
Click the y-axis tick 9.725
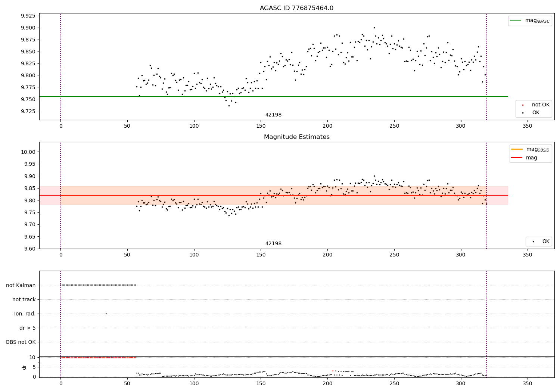click(x=28, y=111)
